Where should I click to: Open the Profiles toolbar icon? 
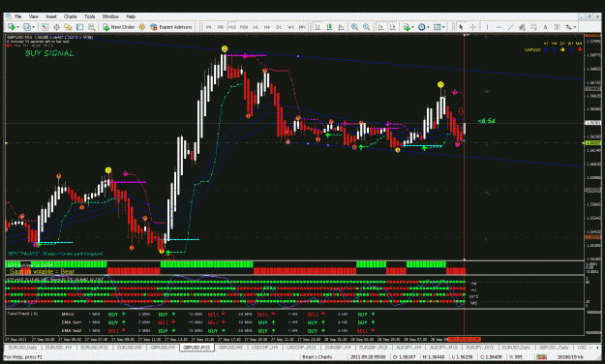[26, 27]
